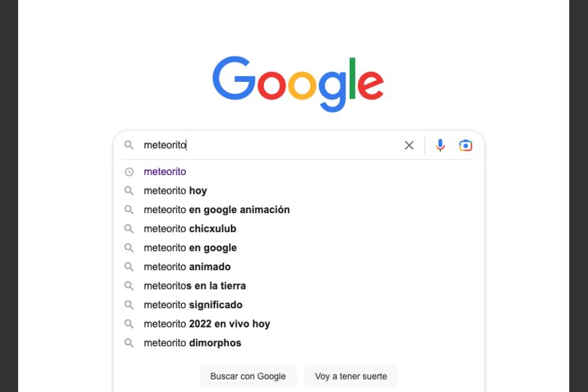The image size is (588, 392).
Task: Select the 'meteorito hoy' suggestion
Action: 175,190
